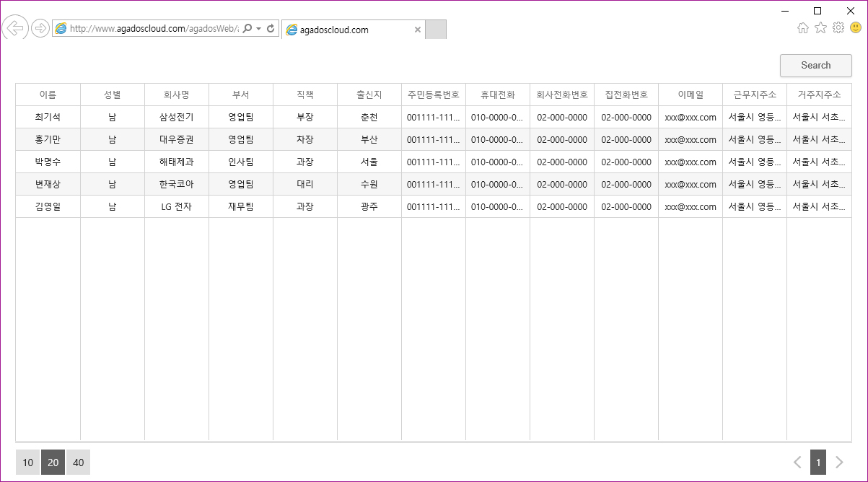Click the 거주지주소 column header
Viewport: 868px width, 482px height.
point(819,95)
